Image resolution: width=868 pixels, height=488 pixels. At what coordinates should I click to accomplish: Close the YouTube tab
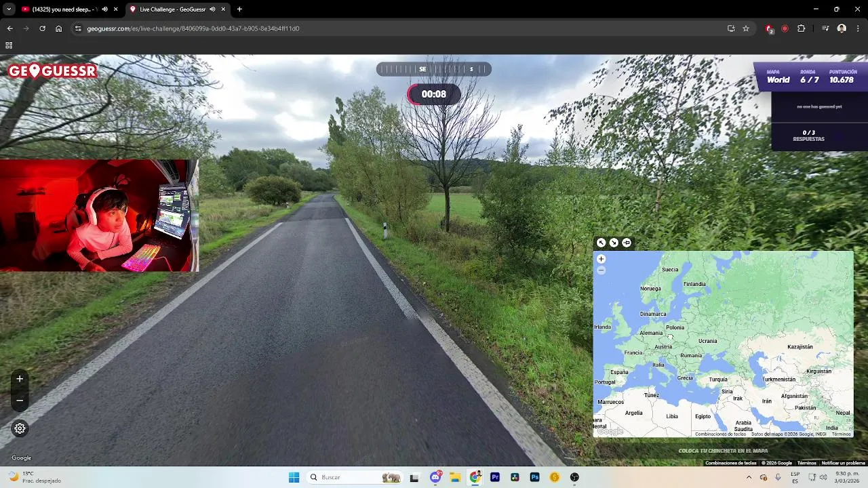click(x=116, y=9)
